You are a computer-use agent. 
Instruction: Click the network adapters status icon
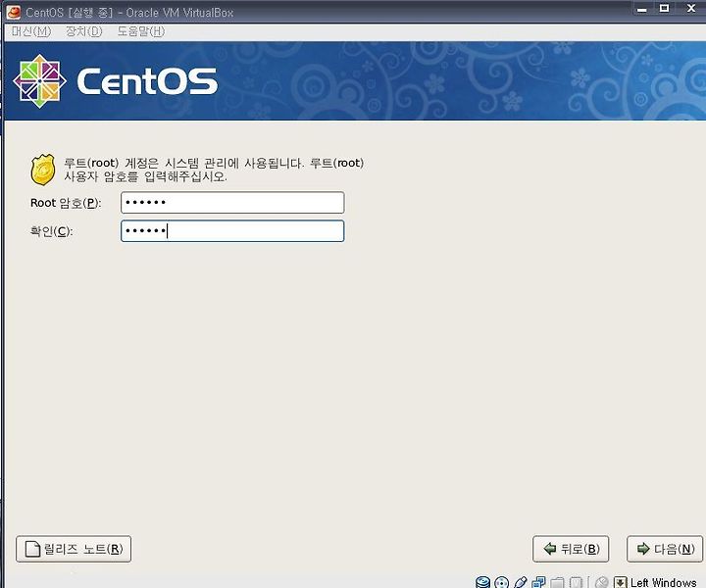coord(538,582)
